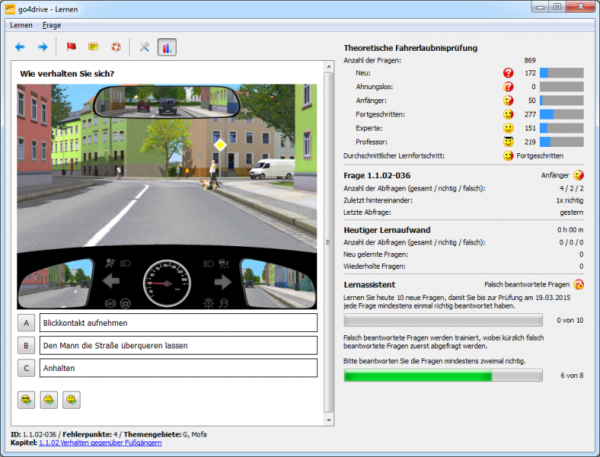
Task: Toggle answer C checkbox button
Action: [26, 368]
